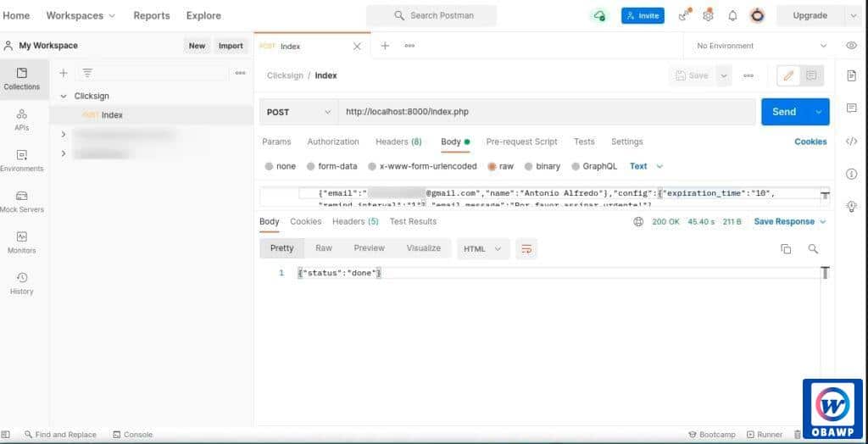This screenshot has width=868, height=444.
Task: Toggle response line wrap icon
Action: pyautogui.click(x=526, y=249)
